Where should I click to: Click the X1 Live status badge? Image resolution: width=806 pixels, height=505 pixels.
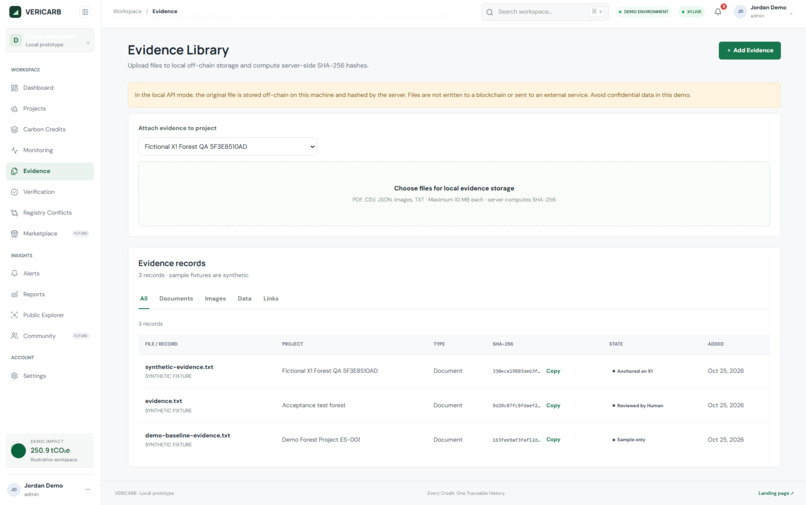[692, 12]
